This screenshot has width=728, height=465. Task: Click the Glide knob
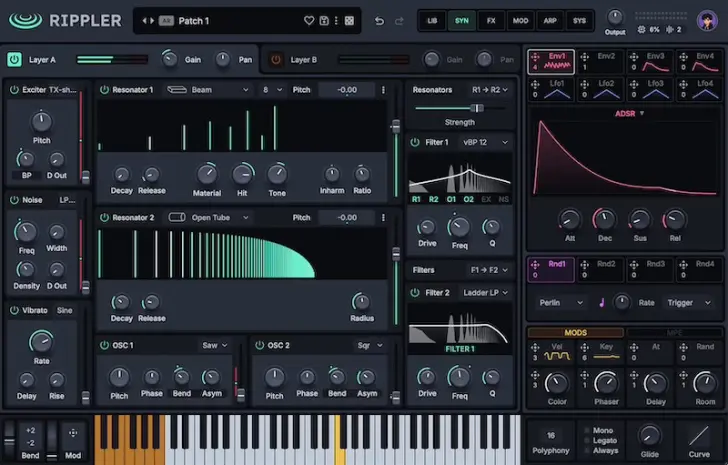(649, 436)
